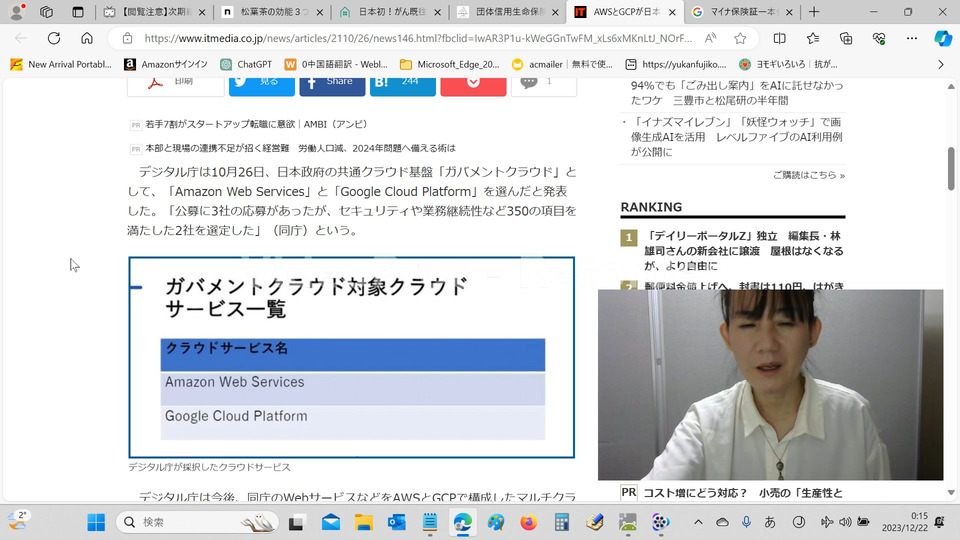Switch to 日本初！がん既往 tab

click(389, 12)
